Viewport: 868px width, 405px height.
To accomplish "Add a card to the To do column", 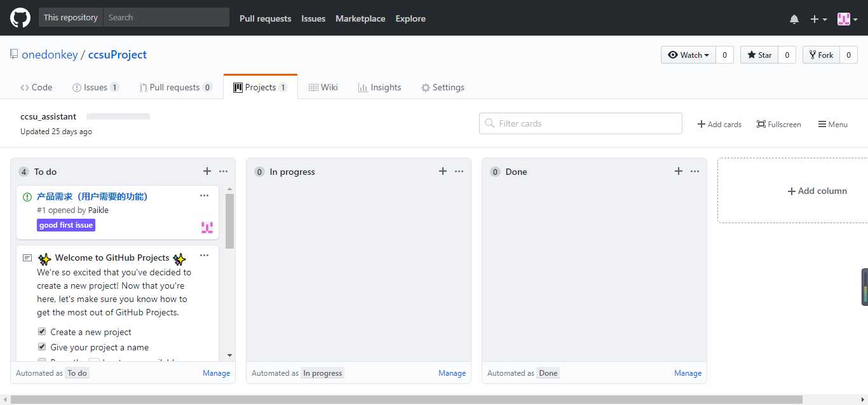I will pos(207,171).
